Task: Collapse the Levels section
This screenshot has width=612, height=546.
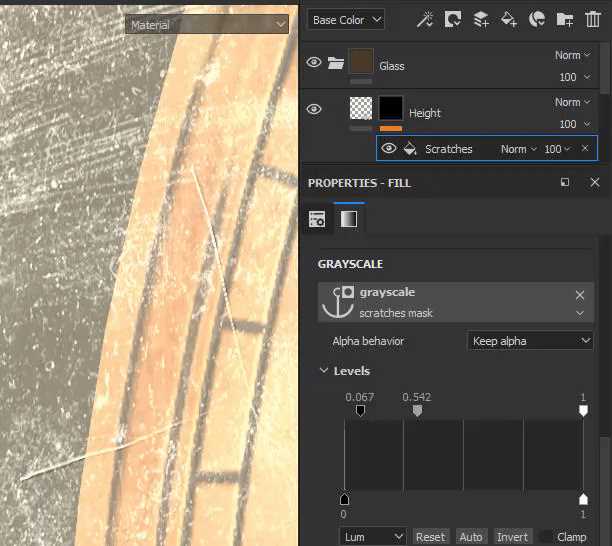Action: click(324, 370)
